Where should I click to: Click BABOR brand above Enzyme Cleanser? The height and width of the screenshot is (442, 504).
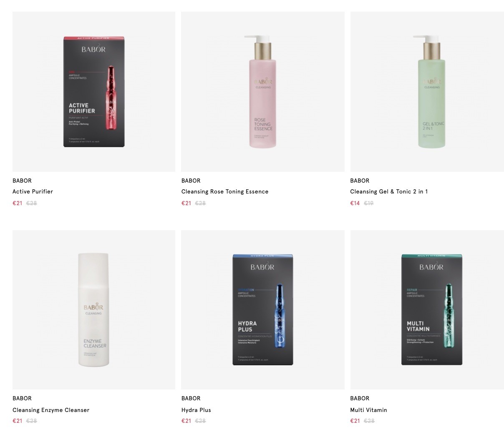click(x=22, y=398)
